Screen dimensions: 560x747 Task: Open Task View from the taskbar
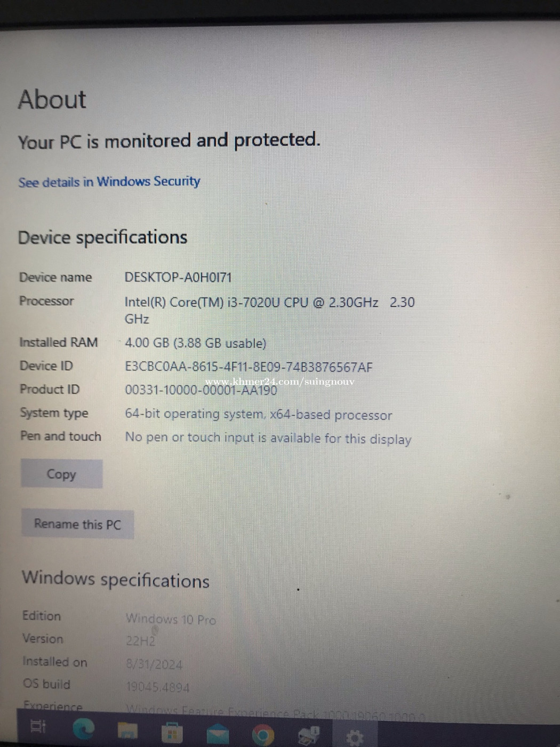point(38,727)
